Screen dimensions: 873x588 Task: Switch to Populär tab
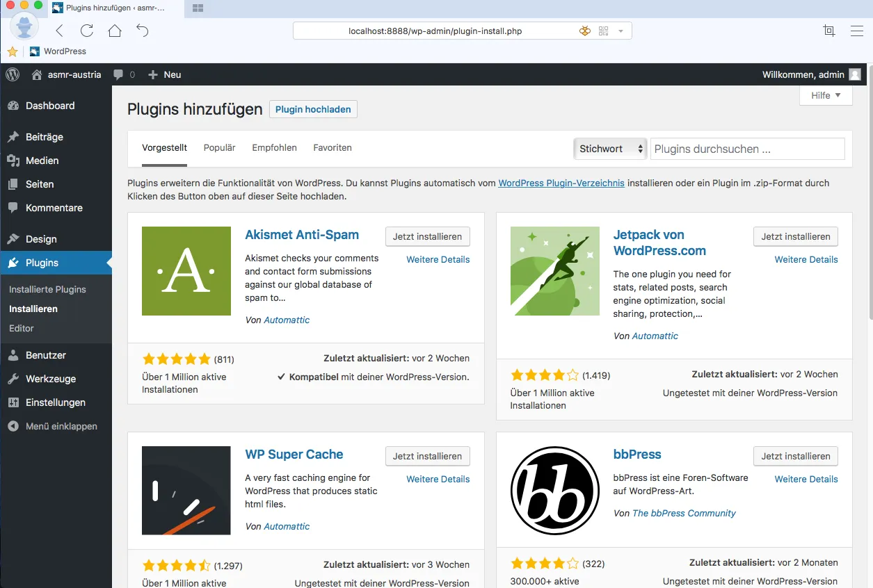click(x=220, y=148)
